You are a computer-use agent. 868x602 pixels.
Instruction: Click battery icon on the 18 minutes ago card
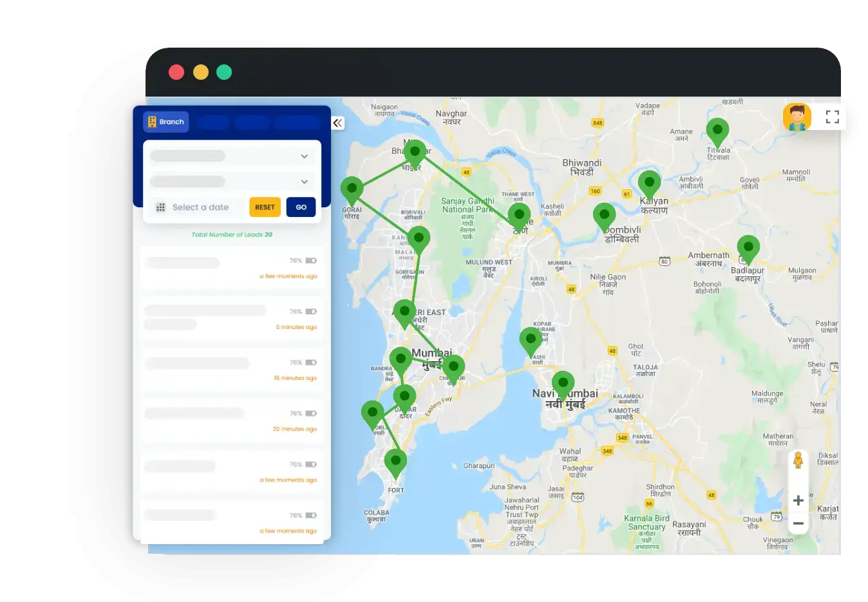(311, 362)
